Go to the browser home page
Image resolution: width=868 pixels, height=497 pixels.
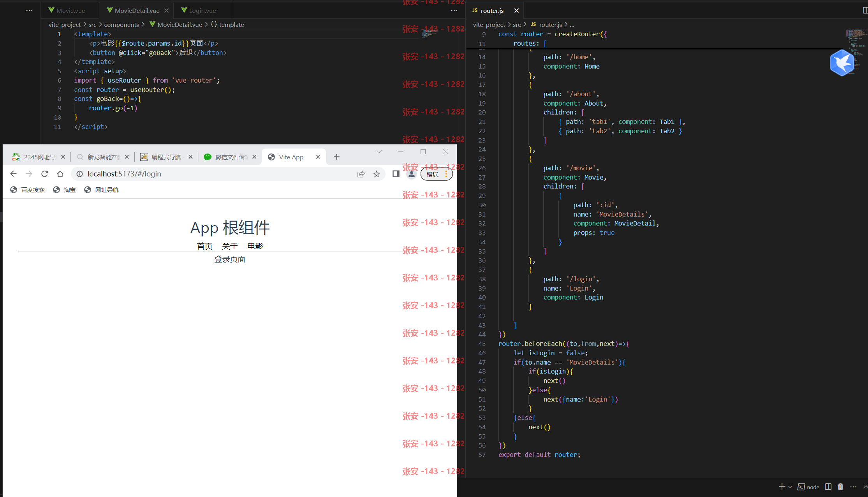(60, 174)
